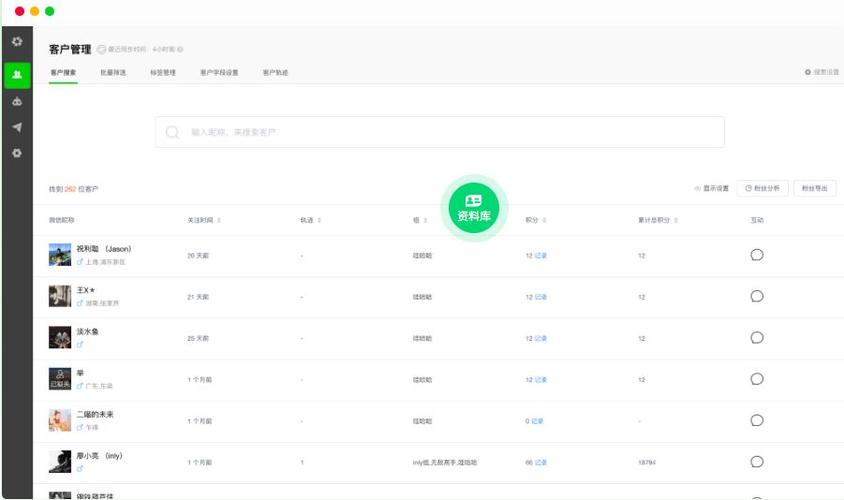Open 记录 link in 廖小亮 (inly) row

[540, 463]
